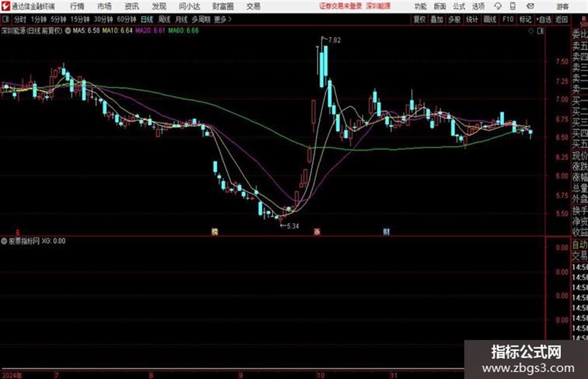
Task: Click the 多股 toolbar button
Action: [x=454, y=19]
